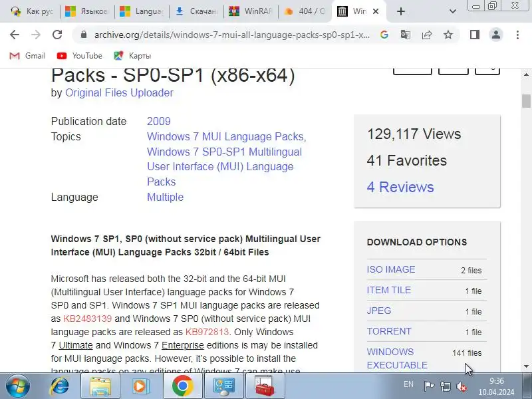The width and height of the screenshot is (532, 399).
Task: Switch to the Скачан tab
Action: pyautogui.click(x=196, y=11)
